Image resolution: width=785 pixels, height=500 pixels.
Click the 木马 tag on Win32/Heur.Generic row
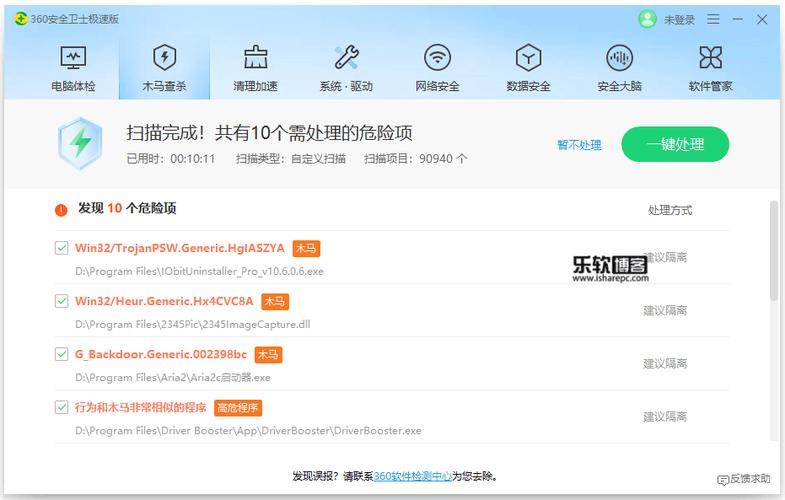tap(275, 301)
